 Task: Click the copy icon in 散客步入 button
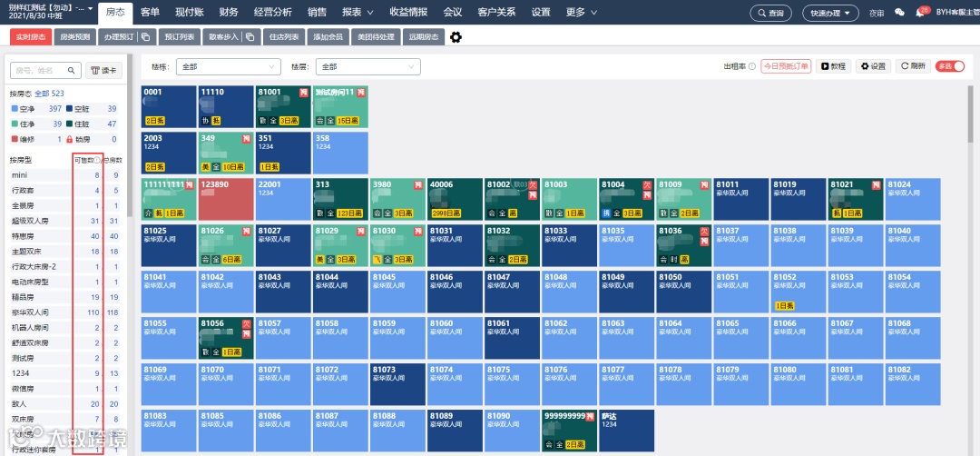(250, 37)
